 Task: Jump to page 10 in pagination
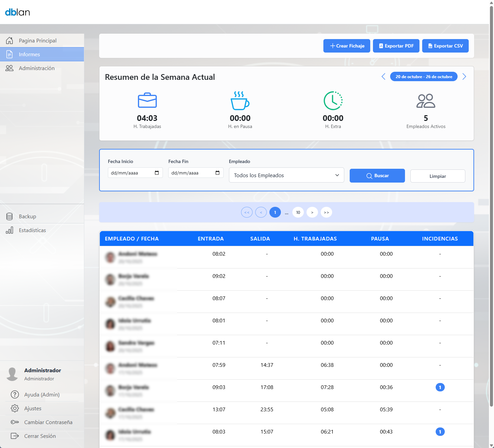298,212
